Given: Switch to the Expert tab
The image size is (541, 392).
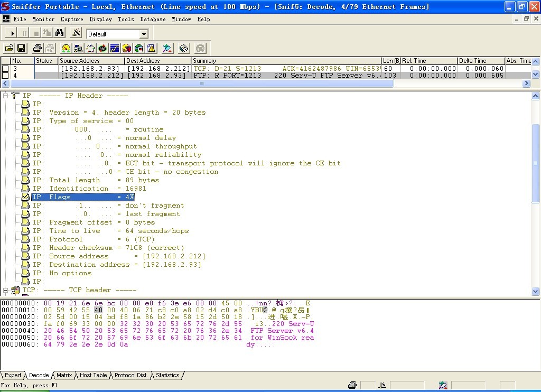Looking at the screenshot, I should [x=13, y=375].
